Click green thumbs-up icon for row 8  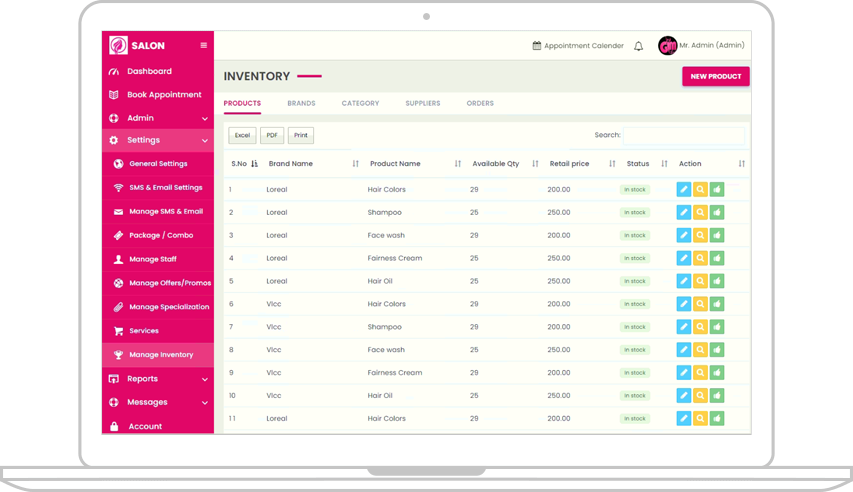[717, 350]
